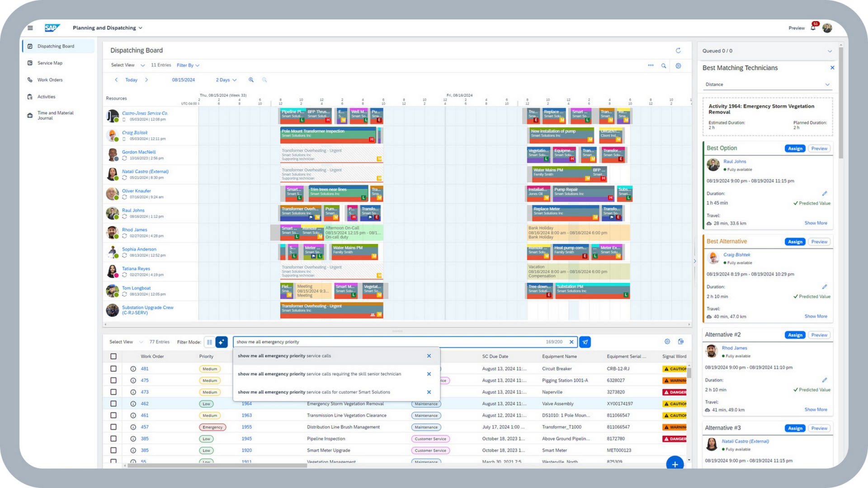Screen dimensions: 868x488
Task: Go to Work Orders in sidebar
Action: point(50,80)
